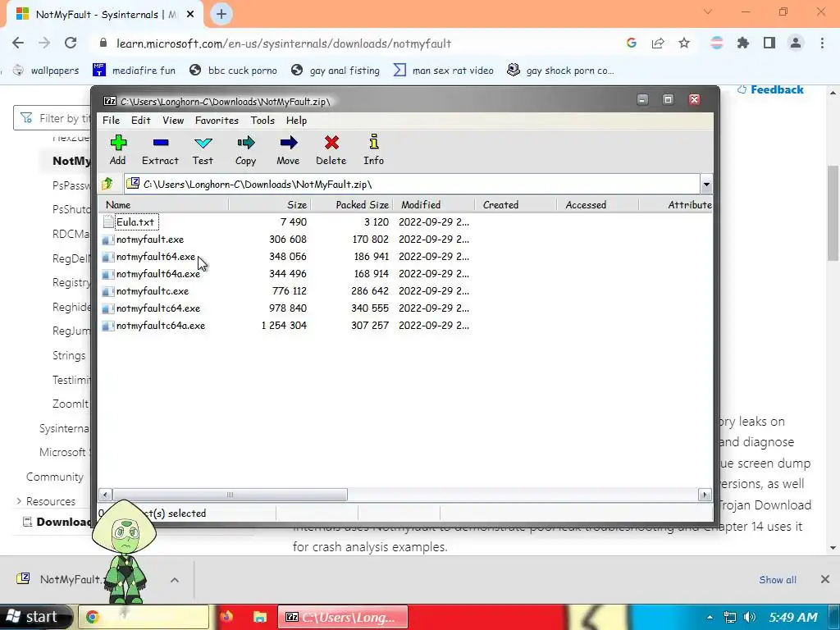Open the Community sidebar item
840x630 pixels.
tap(55, 477)
